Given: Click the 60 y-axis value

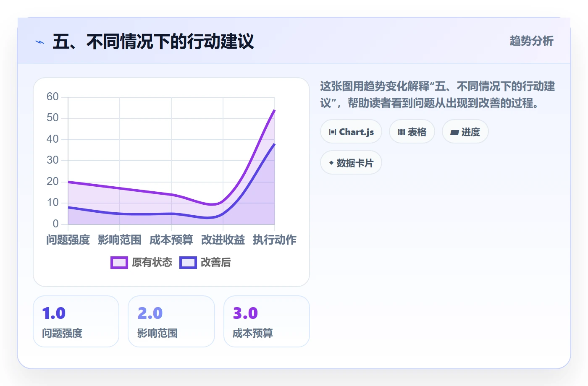Looking at the screenshot, I should pyautogui.click(x=52, y=97).
